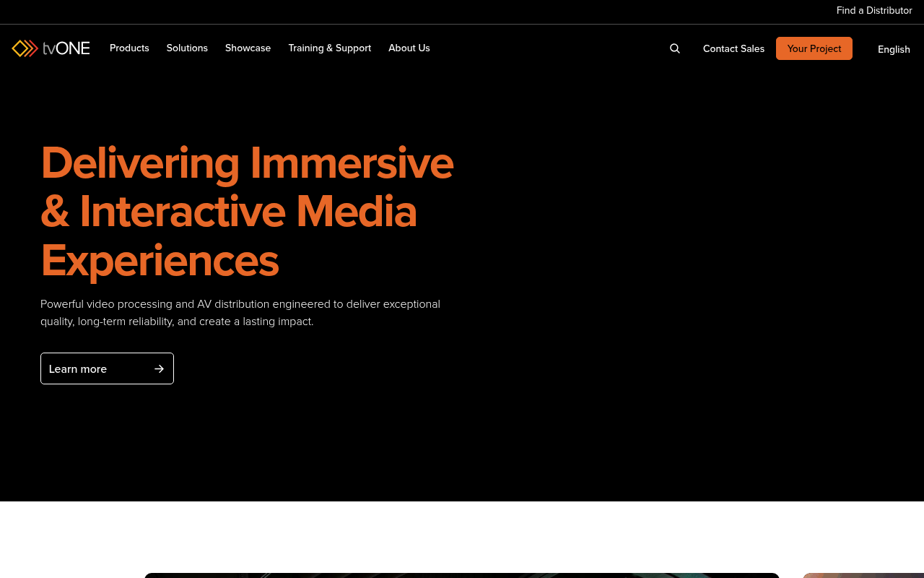Follow the Find a Distributor link
The height and width of the screenshot is (578, 924).
click(874, 10)
